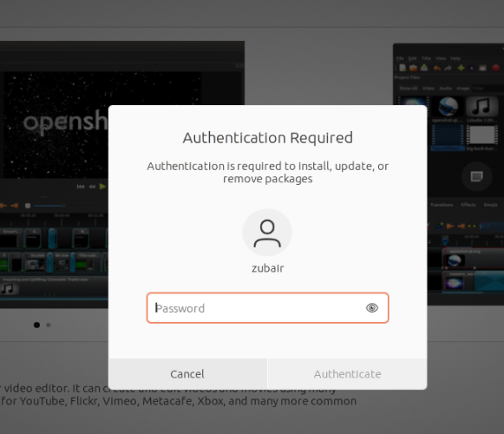The width and height of the screenshot is (504, 434).
Task: Click the music note audio thumbnail
Action: click(481, 107)
